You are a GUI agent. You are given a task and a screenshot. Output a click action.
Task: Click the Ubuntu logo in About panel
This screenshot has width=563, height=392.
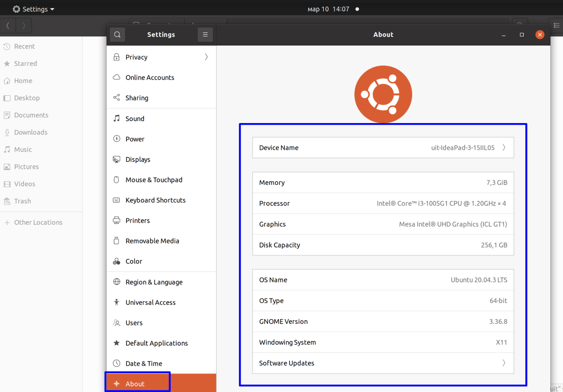coord(383,94)
